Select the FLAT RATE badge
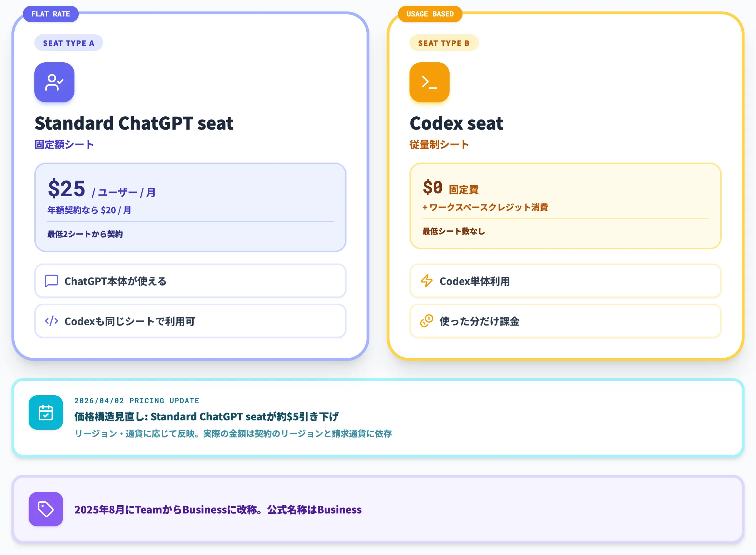 [x=51, y=14]
